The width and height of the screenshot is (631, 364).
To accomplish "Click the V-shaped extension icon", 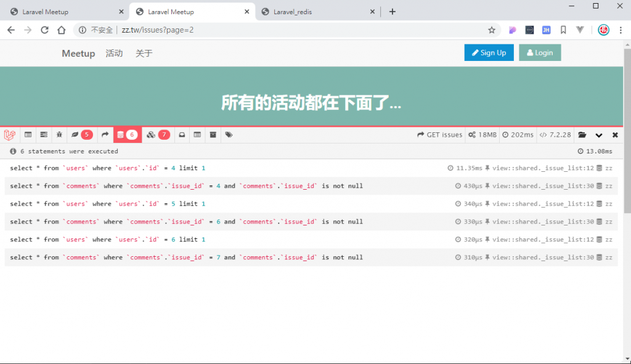I will tap(580, 30).
